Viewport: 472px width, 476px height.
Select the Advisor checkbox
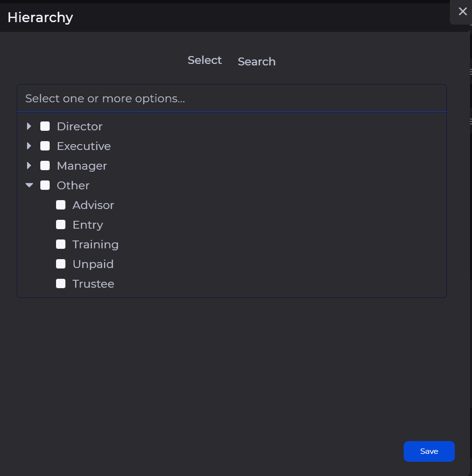coord(61,205)
